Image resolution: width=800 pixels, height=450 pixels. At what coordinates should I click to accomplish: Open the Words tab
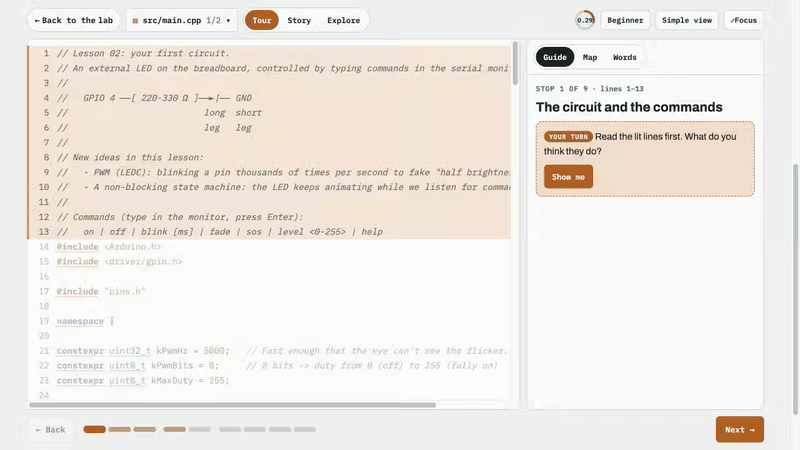[624, 57]
